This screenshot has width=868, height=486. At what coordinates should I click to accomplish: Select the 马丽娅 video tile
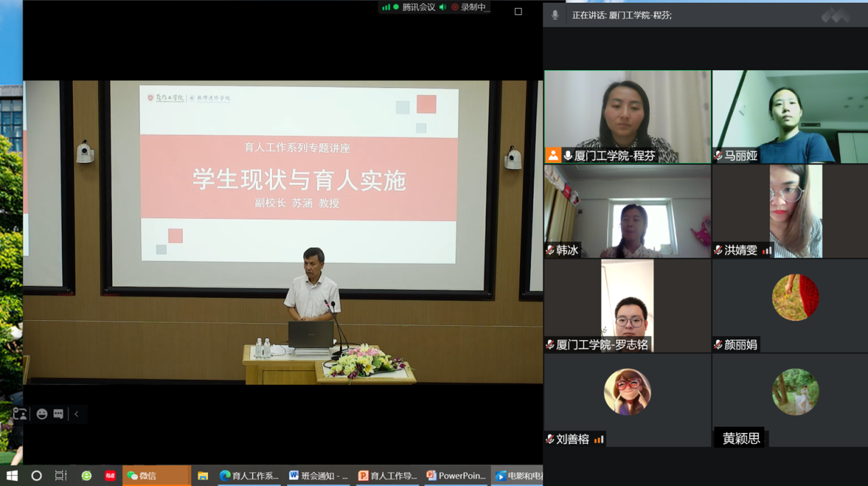(x=790, y=117)
